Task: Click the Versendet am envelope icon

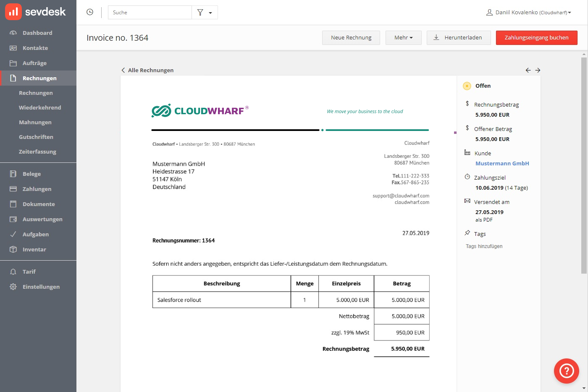Action: click(467, 201)
